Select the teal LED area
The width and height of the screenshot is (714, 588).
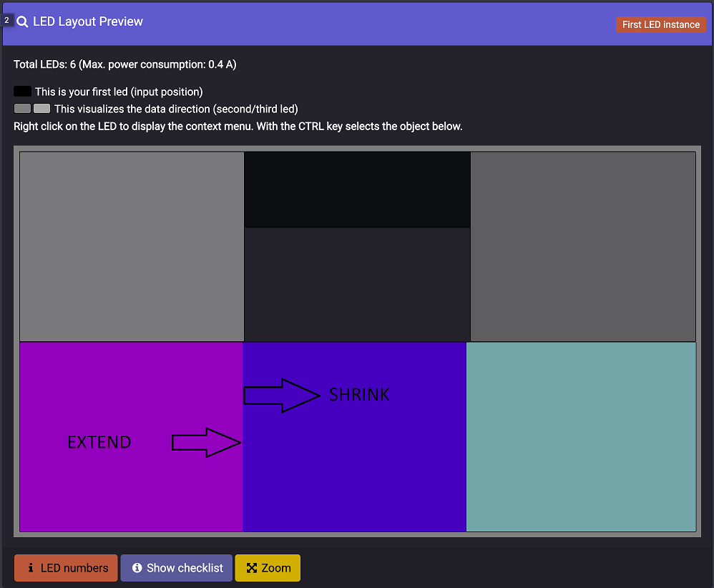581,437
